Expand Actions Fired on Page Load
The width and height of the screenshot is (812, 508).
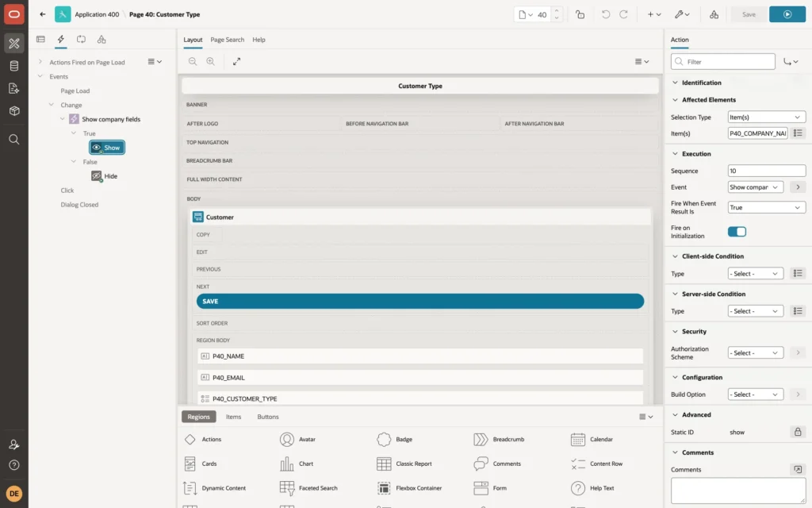40,62
